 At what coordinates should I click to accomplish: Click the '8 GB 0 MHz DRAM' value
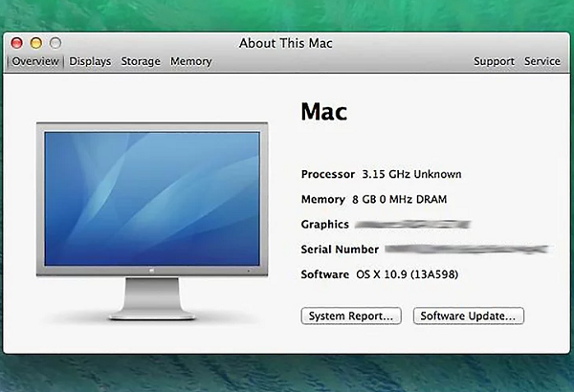point(399,200)
